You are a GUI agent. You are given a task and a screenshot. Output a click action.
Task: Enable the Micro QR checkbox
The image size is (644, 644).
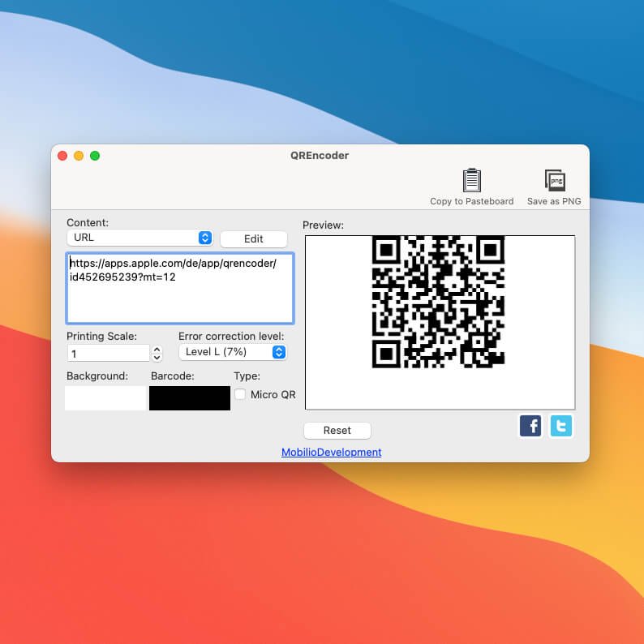[240, 394]
